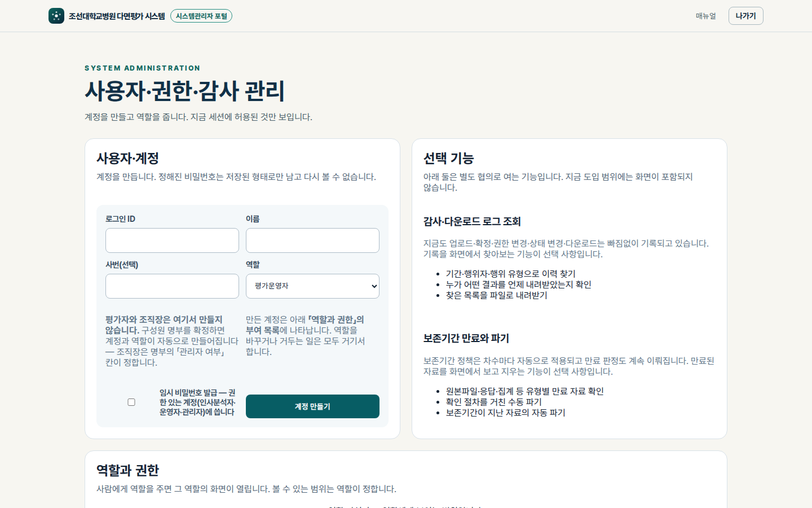Screen dimensions: 812x508
Task: Click bullet 원본파일·응답·집계 등 유형별 만료 자료 확인
Action: pyautogui.click(x=525, y=391)
